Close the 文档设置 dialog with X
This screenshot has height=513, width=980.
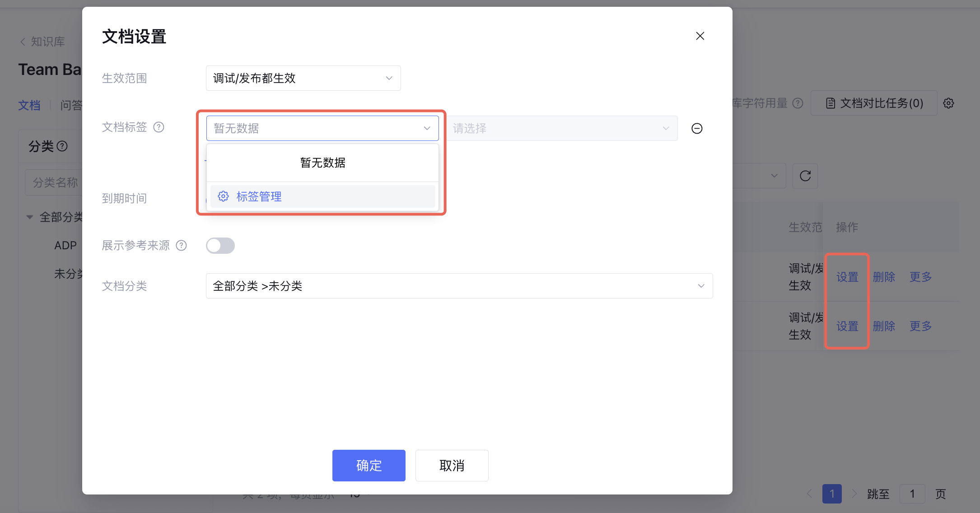[700, 36]
